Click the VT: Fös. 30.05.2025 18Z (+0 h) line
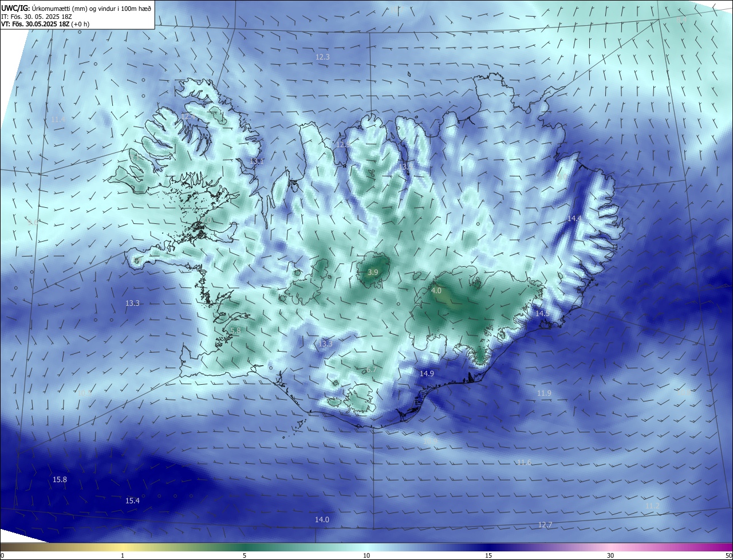Image resolution: width=733 pixels, height=560 pixels. [45, 24]
